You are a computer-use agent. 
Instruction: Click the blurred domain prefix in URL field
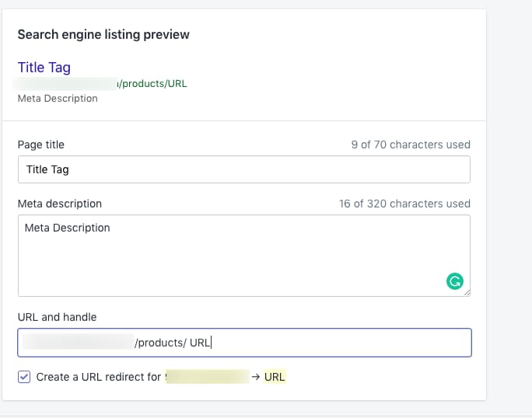point(76,343)
